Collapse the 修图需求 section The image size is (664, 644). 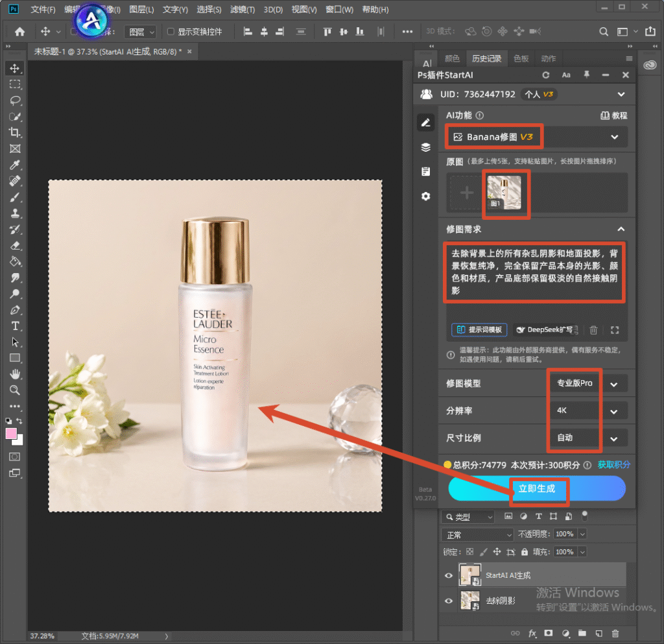(x=621, y=229)
